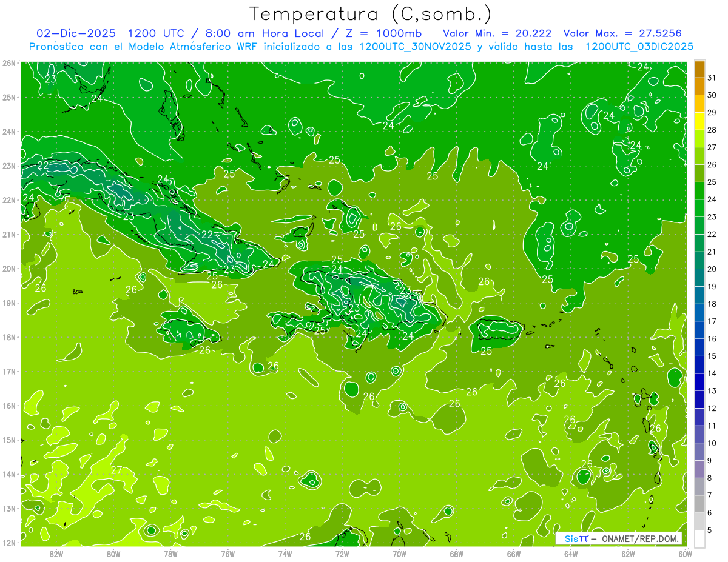728x562 pixels.
Task: Click the legend value '28'
Action: click(x=712, y=130)
